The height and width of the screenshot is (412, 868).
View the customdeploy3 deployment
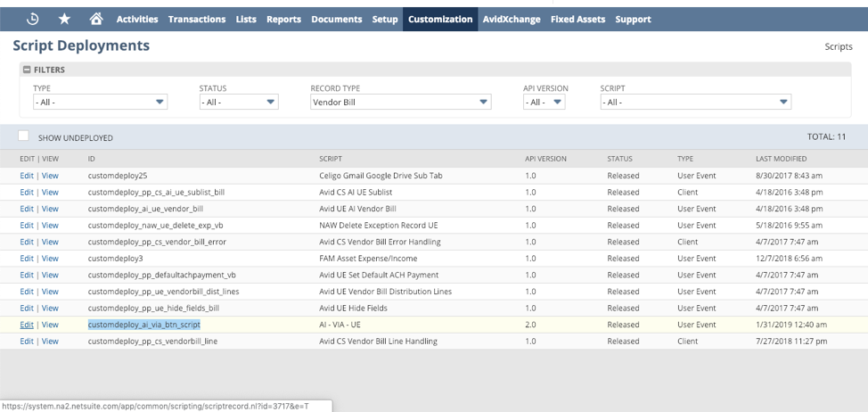tap(50, 259)
